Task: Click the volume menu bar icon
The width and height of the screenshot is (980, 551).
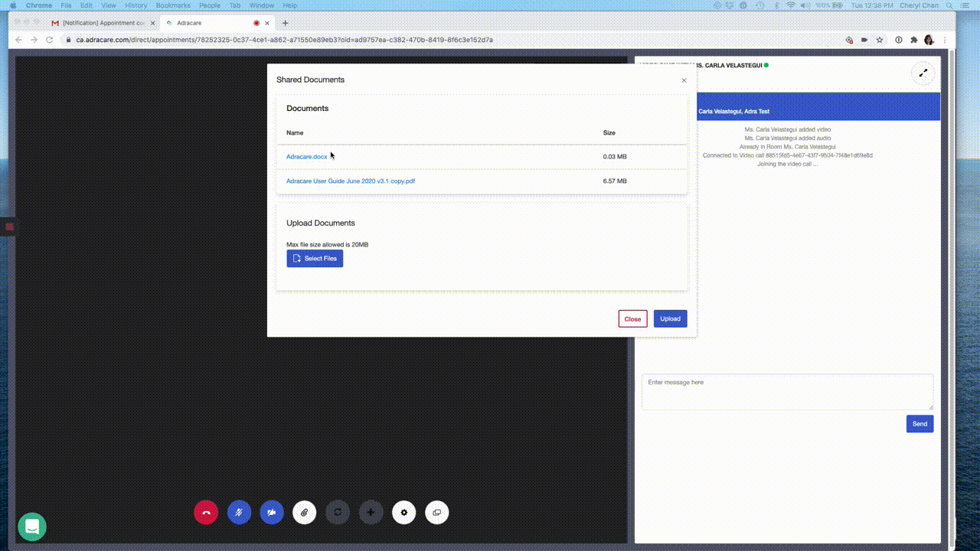Action: coord(805,5)
